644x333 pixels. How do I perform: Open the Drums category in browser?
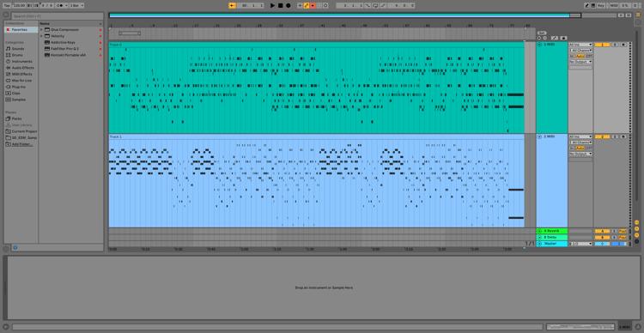click(17, 55)
